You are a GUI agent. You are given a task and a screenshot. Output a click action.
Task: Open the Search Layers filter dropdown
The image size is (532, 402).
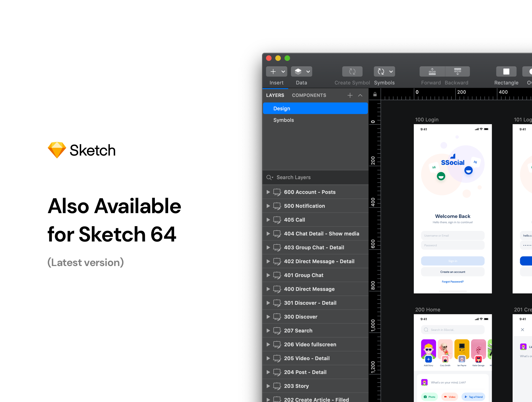tap(270, 177)
